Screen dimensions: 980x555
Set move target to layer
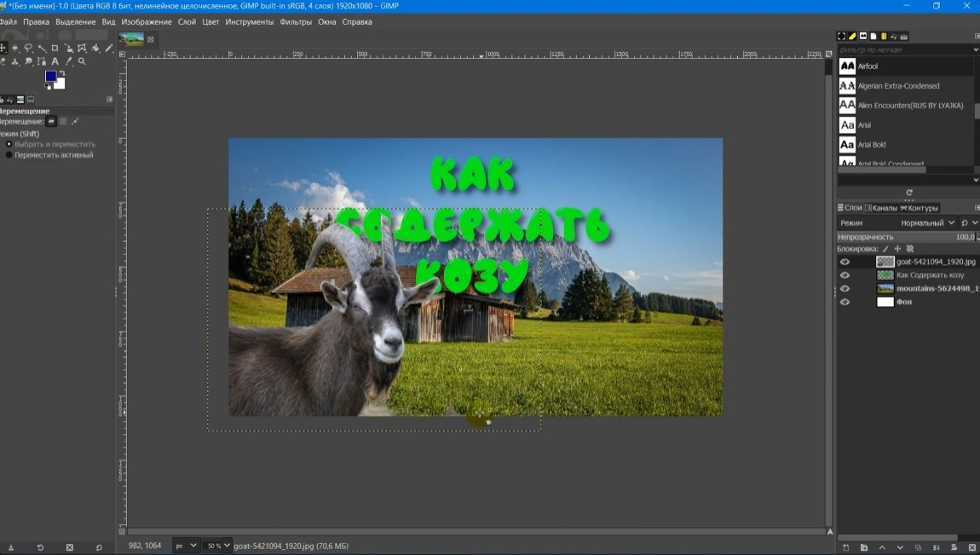50,121
